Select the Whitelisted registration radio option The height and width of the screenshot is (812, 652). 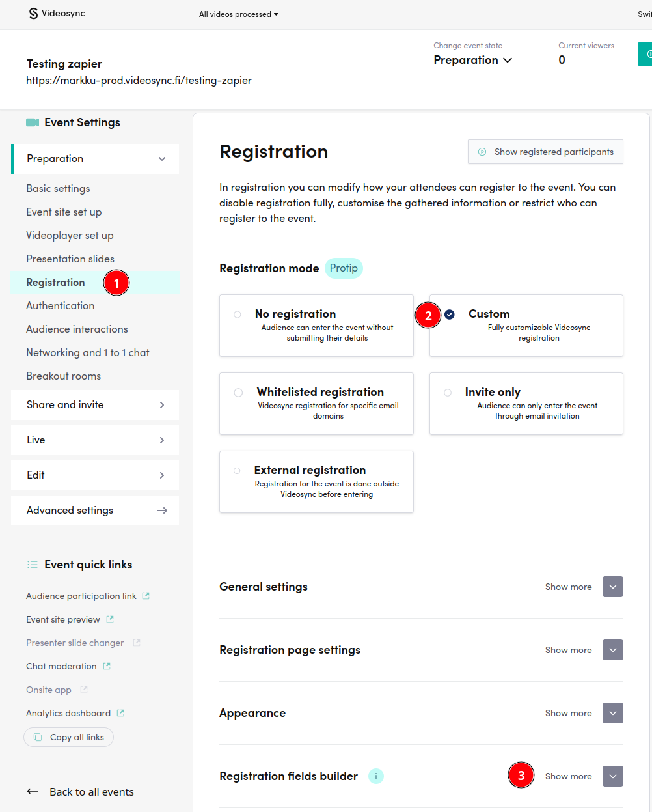pos(238,393)
